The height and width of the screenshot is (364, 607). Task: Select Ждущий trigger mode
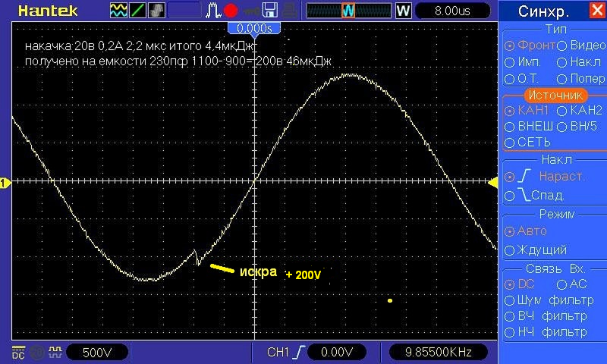click(536, 250)
